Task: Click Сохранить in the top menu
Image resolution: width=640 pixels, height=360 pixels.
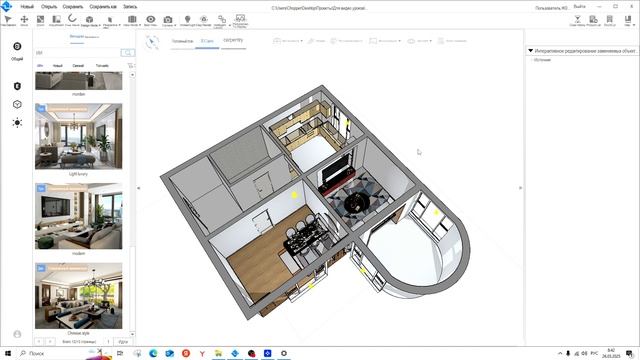Action: 73,7
